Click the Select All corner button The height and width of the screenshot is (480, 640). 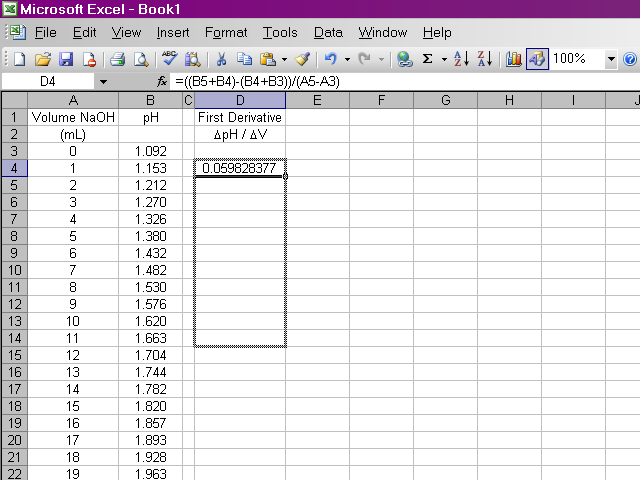(x=14, y=100)
